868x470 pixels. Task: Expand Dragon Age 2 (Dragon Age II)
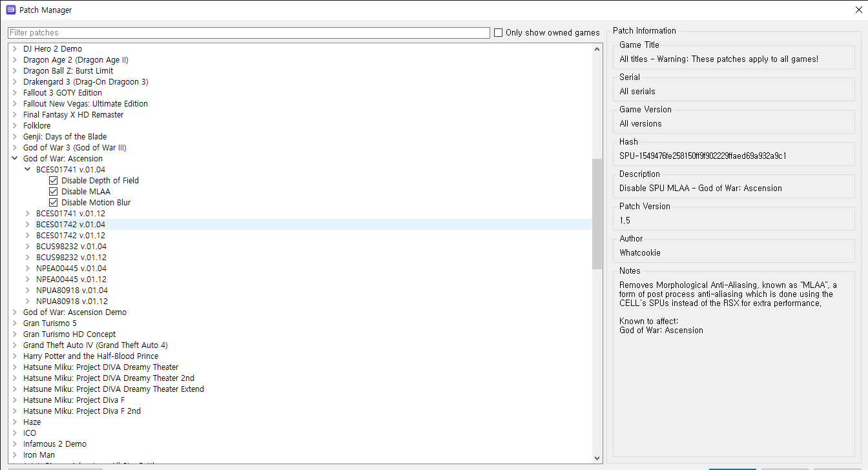tap(15, 60)
